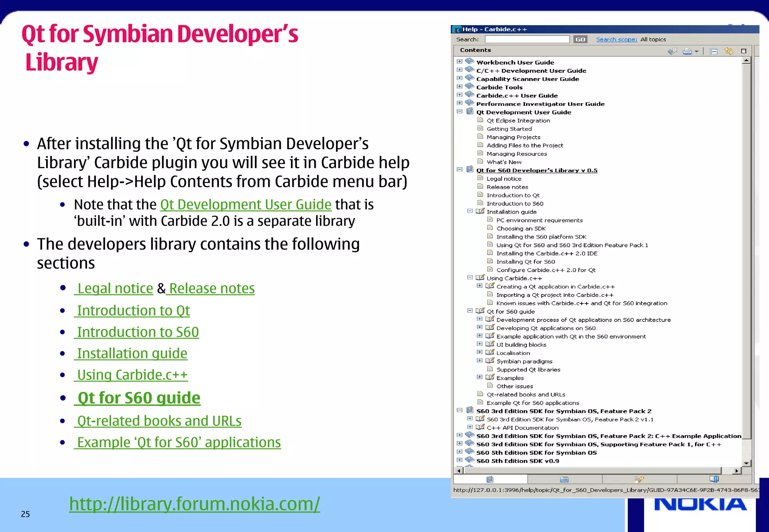Open Adding Files to the Project topic
This screenshot has width=769, height=532.
point(525,146)
